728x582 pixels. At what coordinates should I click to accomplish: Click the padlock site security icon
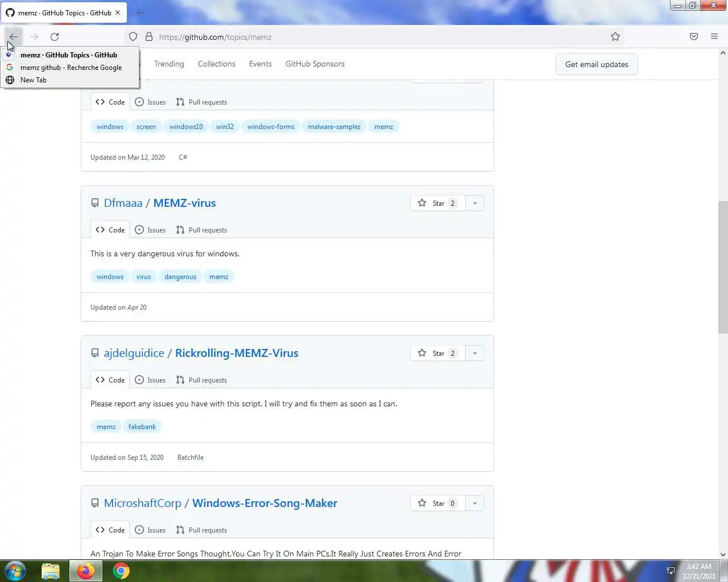click(149, 37)
